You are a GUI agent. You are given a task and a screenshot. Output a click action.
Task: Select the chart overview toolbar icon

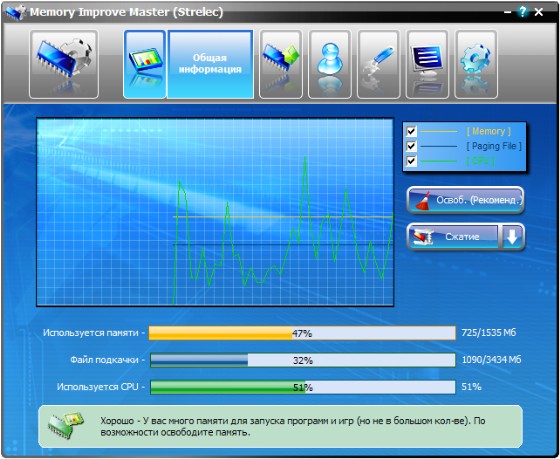coord(145,64)
